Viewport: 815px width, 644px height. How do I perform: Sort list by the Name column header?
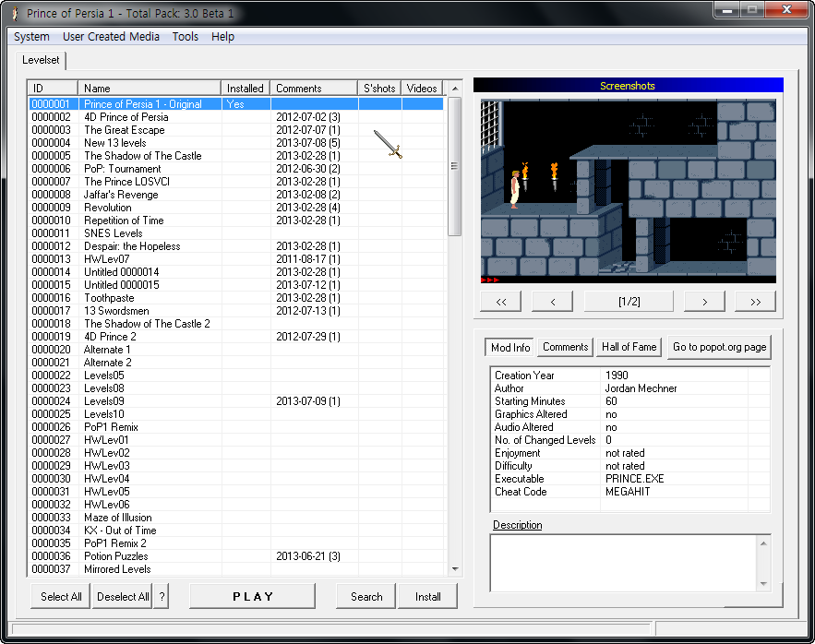point(150,89)
